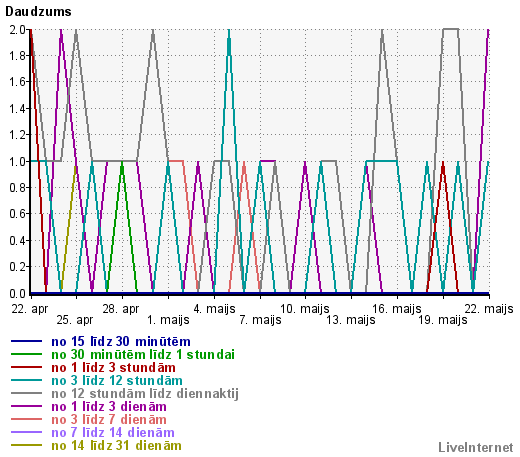
Task: Click the 0.8 y-axis value
Action: coord(18,188)
